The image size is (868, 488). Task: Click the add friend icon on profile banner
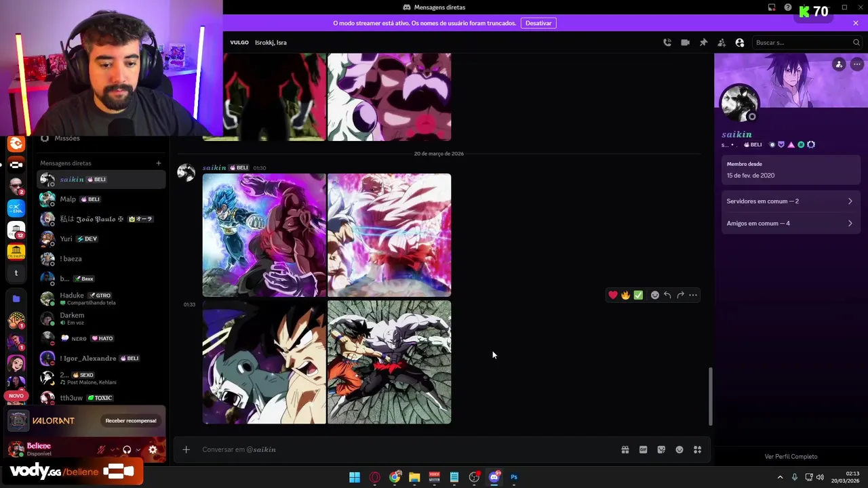tap(839, 64)
